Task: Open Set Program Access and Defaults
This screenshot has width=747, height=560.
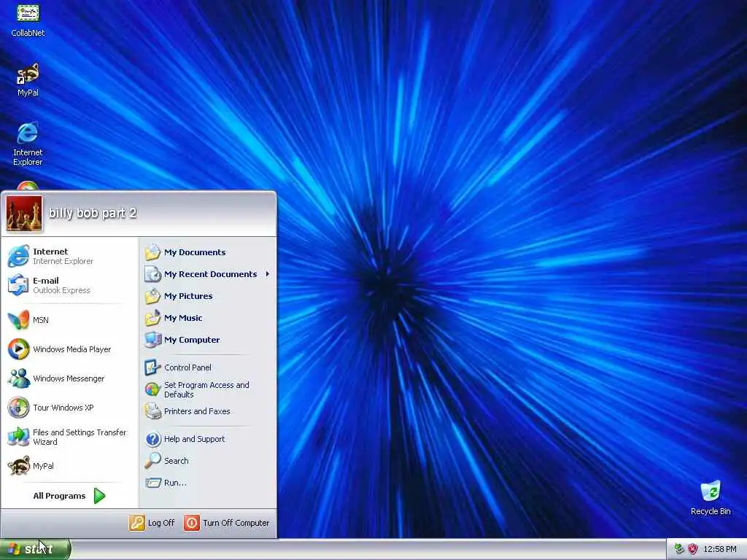Action: click(208, 389)
